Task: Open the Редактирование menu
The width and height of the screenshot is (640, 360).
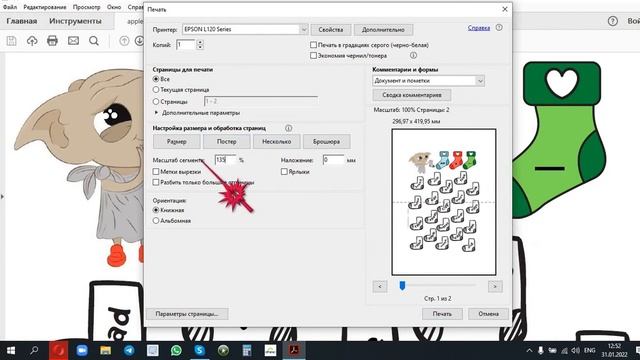Action: [45, 7]
